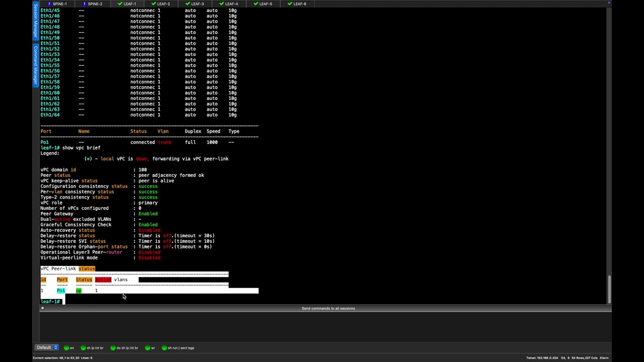644x362 pixels.
Task: Click the Peer Gateway 'Enabled' value
Action: click(x=148, y=214)
